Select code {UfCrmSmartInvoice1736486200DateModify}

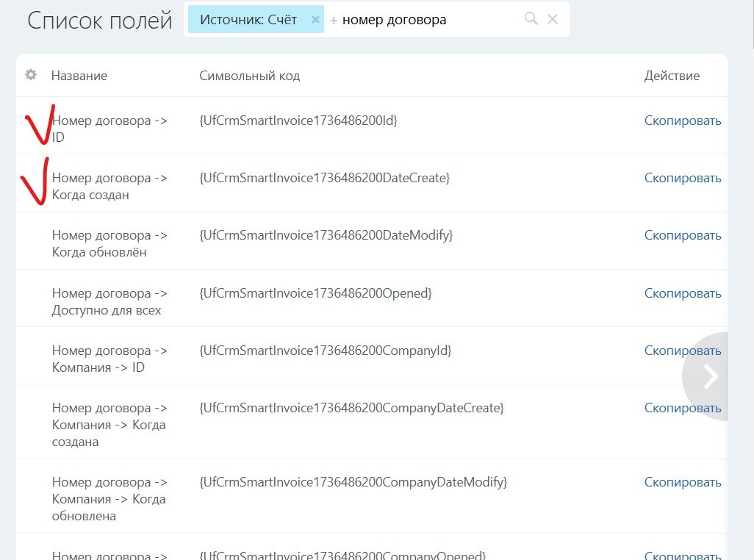pos(326,235)
